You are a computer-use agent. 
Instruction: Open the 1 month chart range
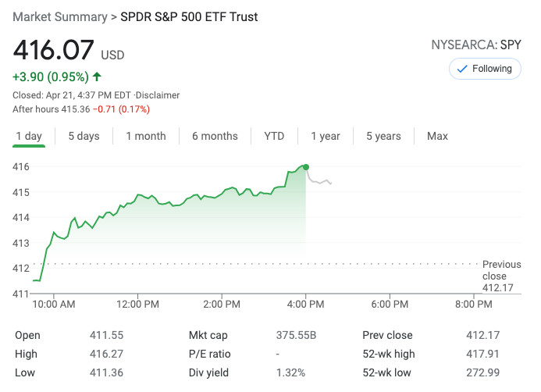coord(146,136)
